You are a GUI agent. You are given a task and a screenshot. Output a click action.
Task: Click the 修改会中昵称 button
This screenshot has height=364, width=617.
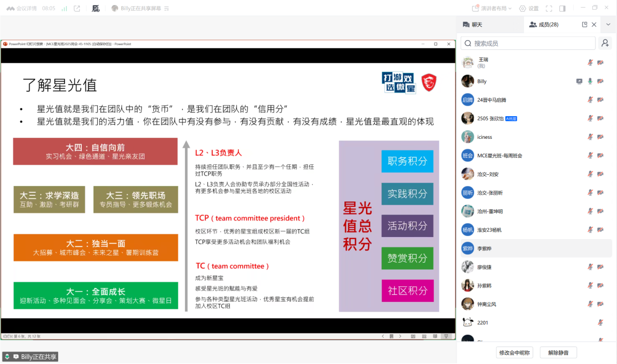tap(514, 353)
